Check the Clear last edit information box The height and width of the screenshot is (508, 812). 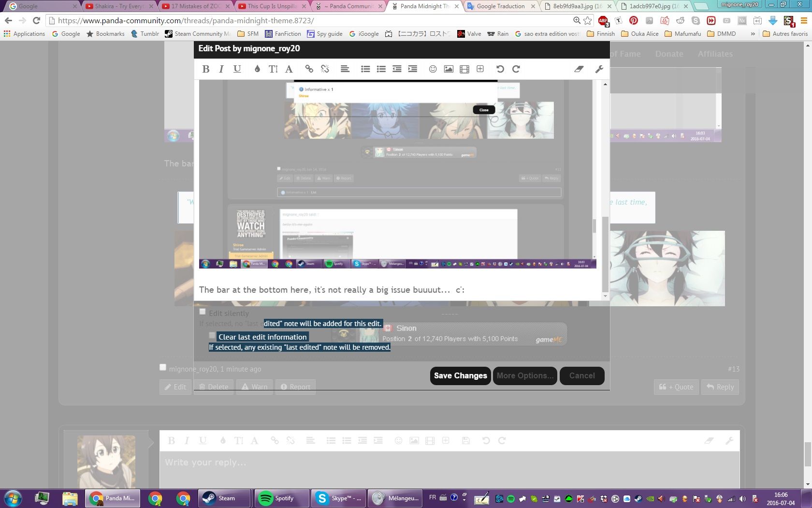(x=212, y=336)
